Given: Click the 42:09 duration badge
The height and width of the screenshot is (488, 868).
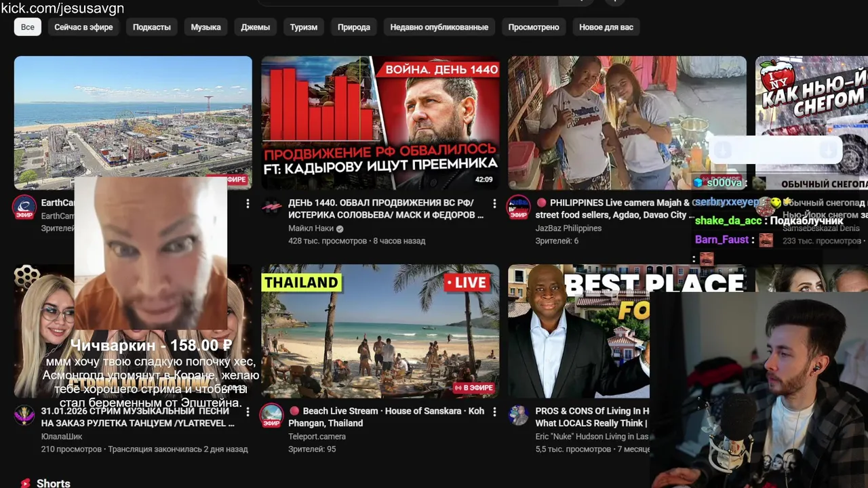Looking at the screenshot, I should click(x=484, y=180).
